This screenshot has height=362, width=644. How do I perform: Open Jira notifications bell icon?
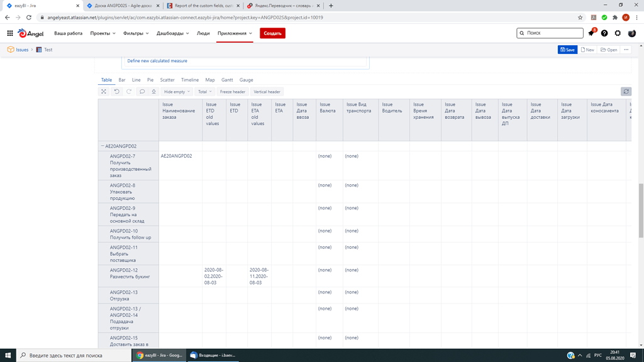click(x=590, y=32)
